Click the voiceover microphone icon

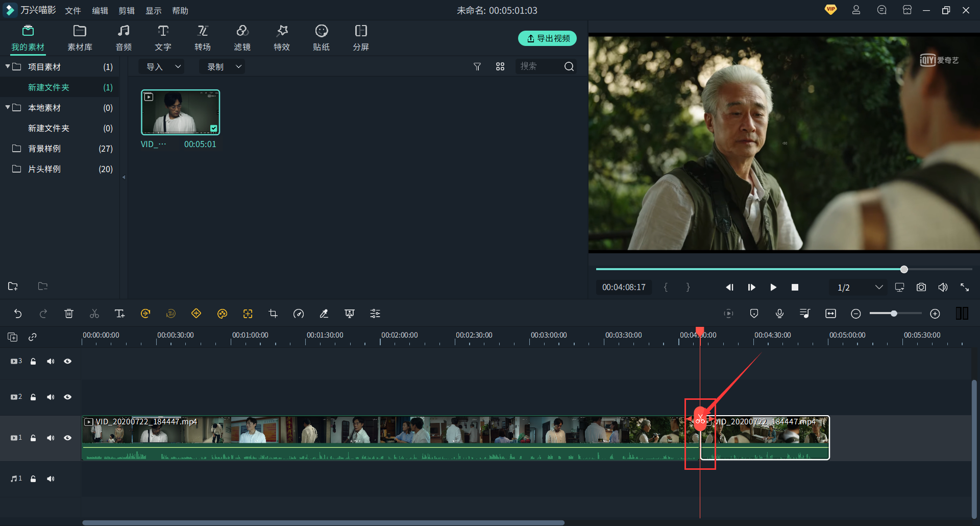tap(779, 314)
